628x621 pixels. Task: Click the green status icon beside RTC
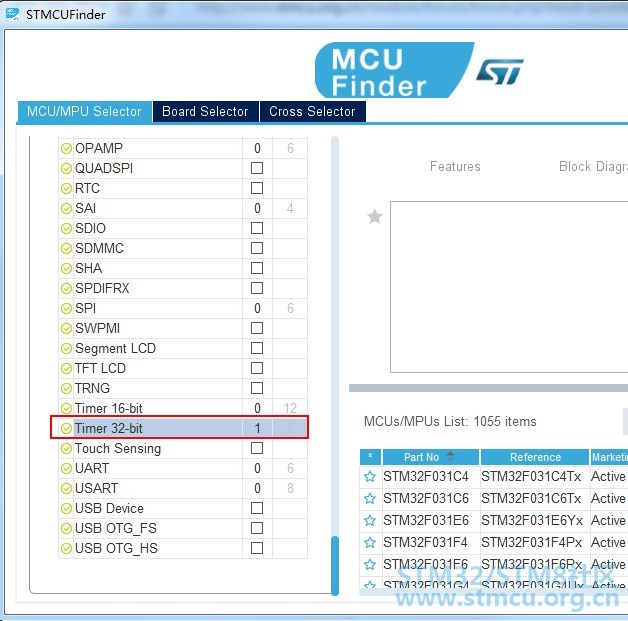point(66,188)
